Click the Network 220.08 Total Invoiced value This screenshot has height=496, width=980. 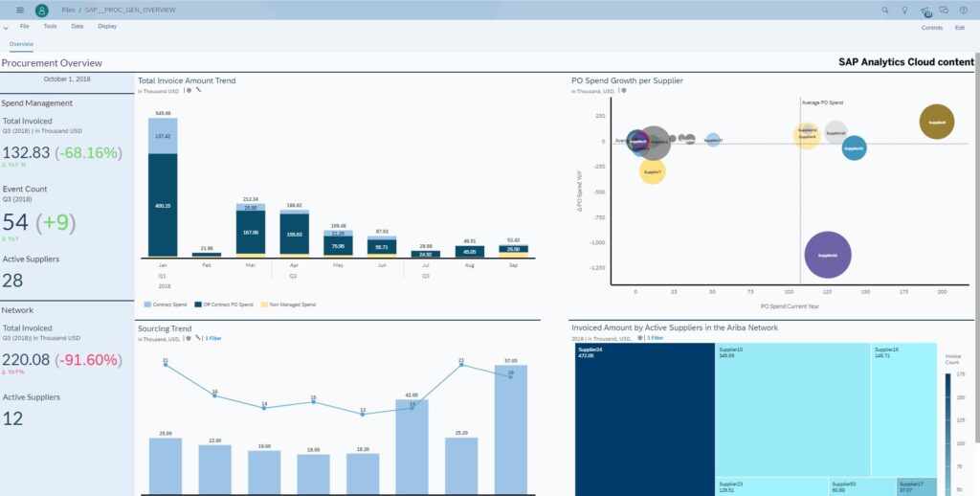[26, 360]
